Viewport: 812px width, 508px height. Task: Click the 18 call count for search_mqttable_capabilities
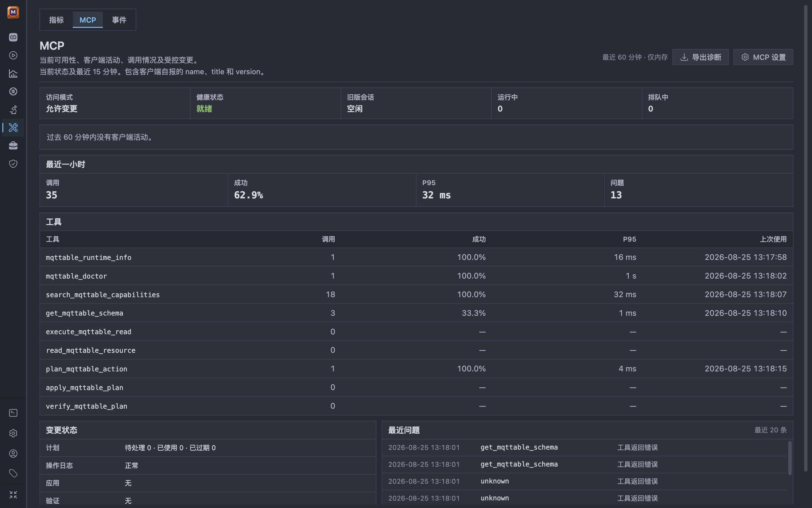click(x=330, y=295)
